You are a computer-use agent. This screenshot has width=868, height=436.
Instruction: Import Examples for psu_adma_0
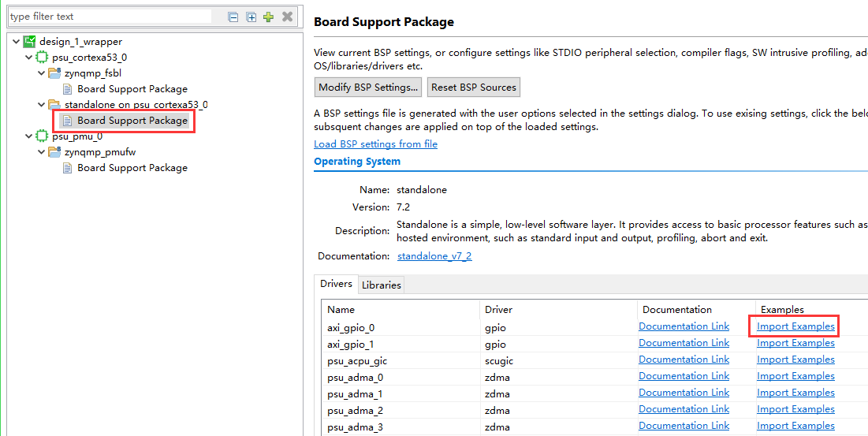tap(795, 376)
